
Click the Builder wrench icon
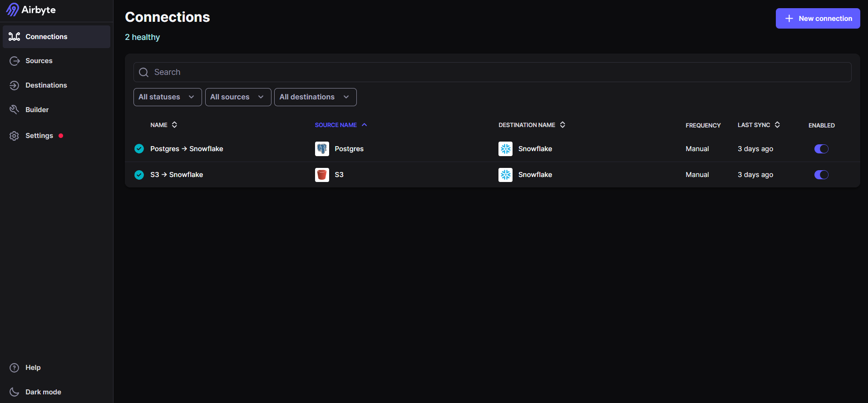(x=15, y=110)
